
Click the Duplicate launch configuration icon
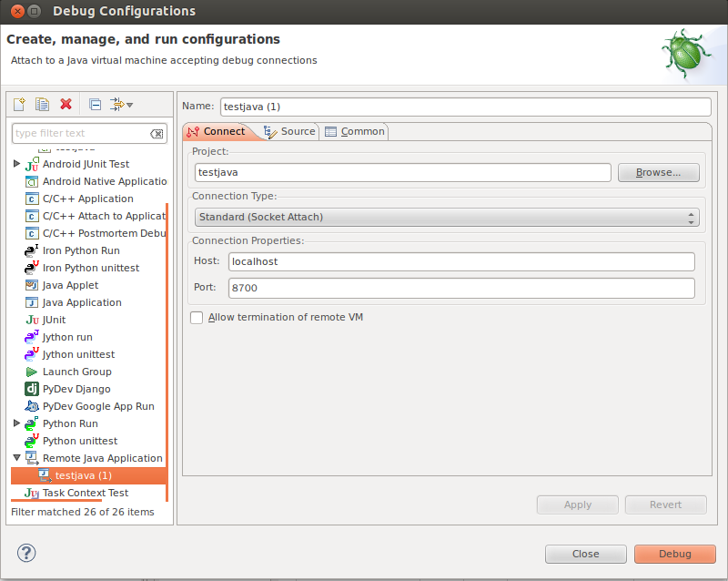tap(42, 105)
